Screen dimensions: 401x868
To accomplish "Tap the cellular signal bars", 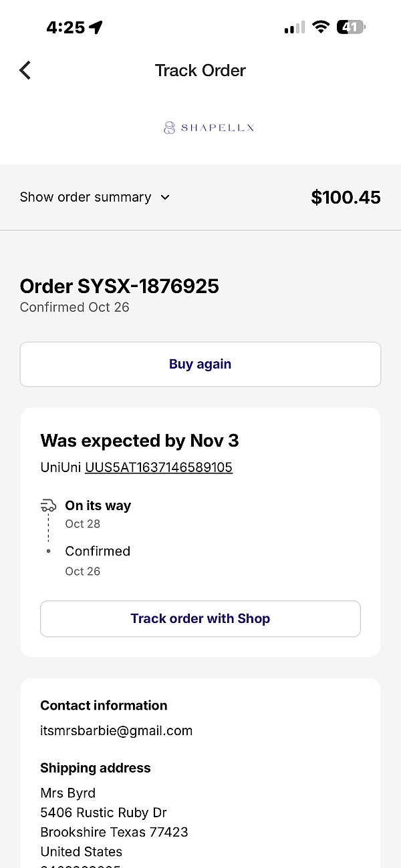I will [x=294, y=27].
